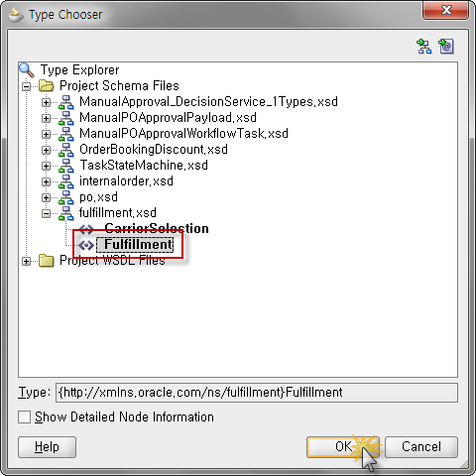The image size is (476, 476).
Task: Click the ManualPOApprovalWorkflowTask.xsd schema icon
Action: pyautogui.click(x=66, y=134)
